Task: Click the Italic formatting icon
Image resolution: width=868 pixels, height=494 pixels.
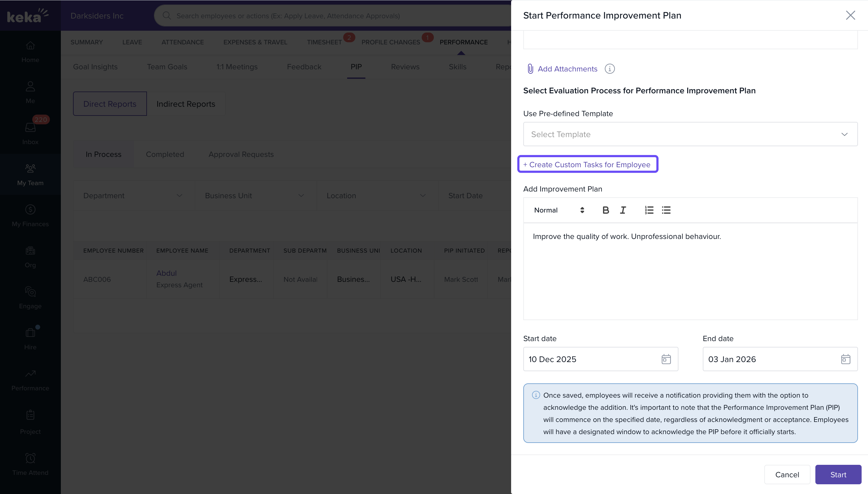Action: [x=622, y=210]
